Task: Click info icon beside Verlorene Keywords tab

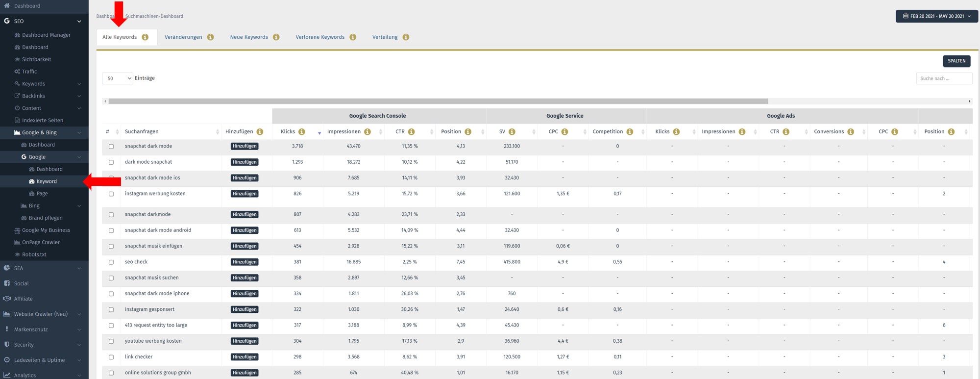Action: tap(353, 37)
